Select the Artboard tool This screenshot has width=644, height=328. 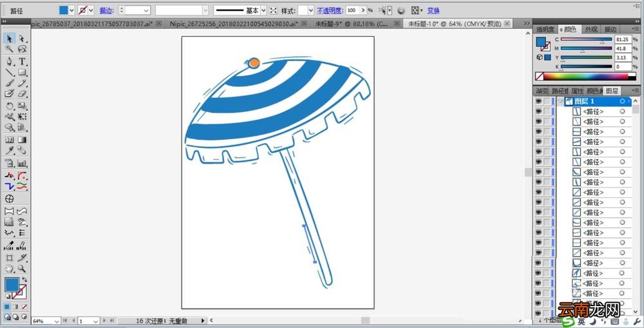click(10, 258)
